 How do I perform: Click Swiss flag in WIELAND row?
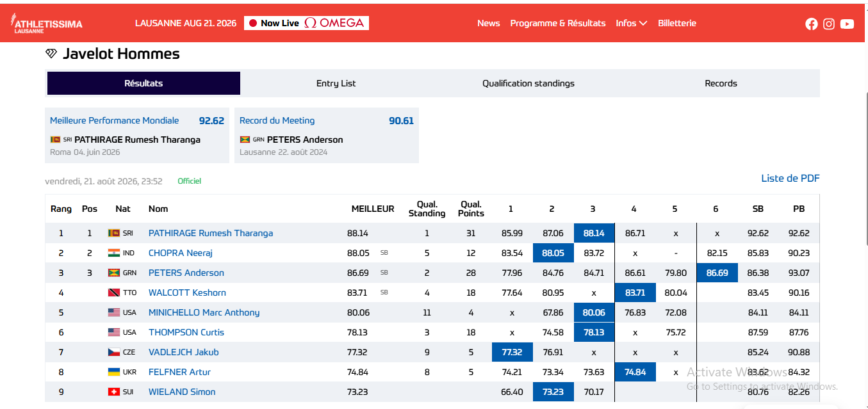point(114,392)
